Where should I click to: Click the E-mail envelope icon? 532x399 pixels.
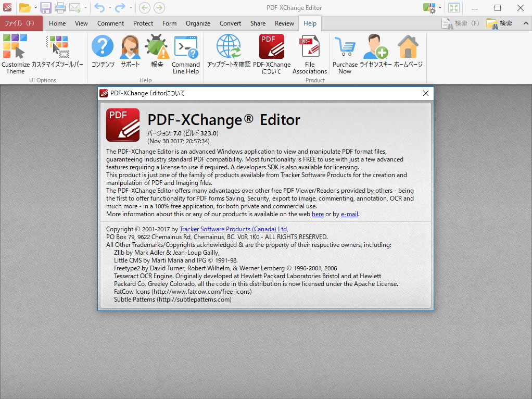pyautogui.click(x=75, y=7)
